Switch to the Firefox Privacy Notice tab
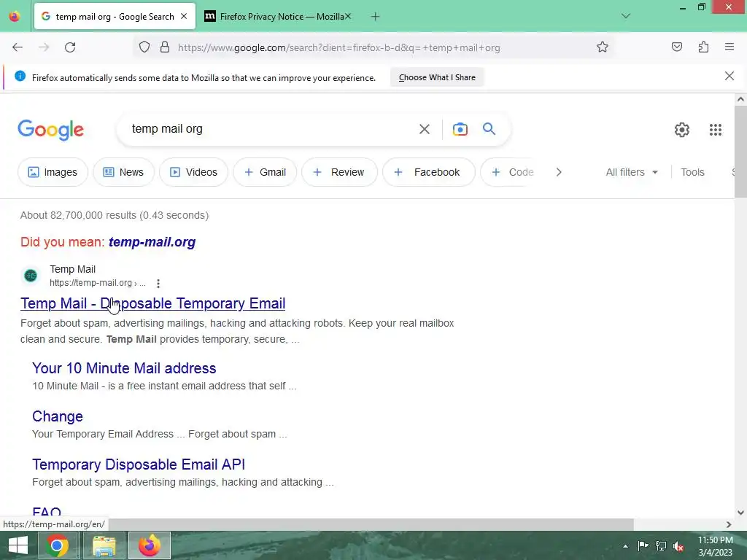Viewport: 747px width, 560px height. pos(277,16)
